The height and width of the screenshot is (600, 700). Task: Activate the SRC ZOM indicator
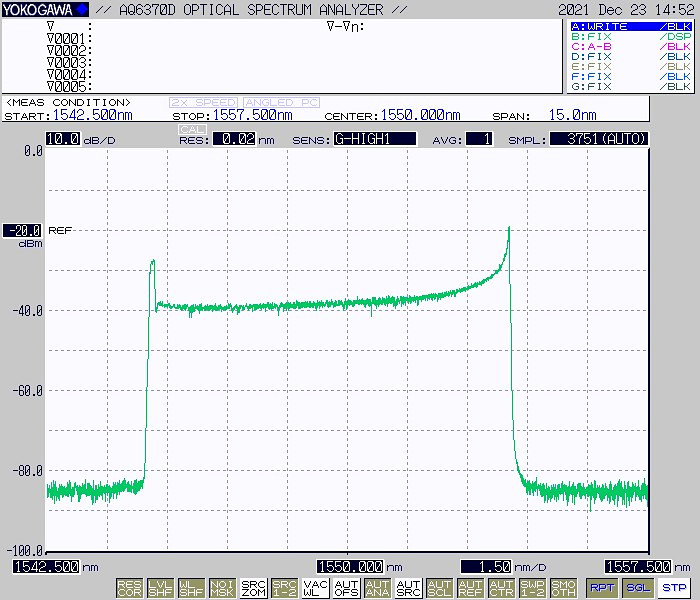254,588
